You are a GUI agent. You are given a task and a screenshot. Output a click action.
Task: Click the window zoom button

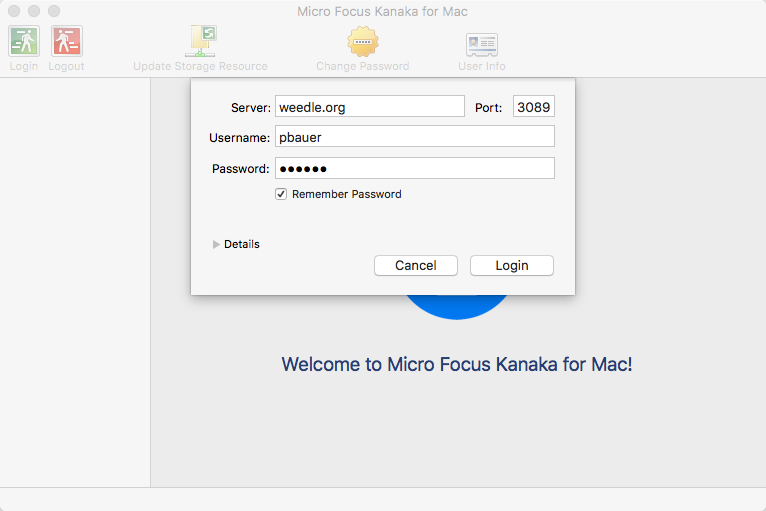tap(54, 11)
